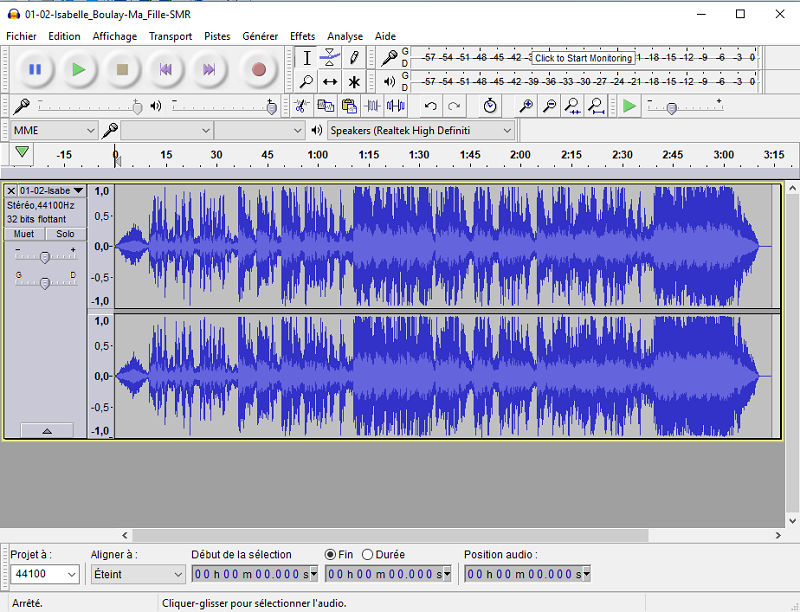The height and width of the screenshot is (612, 800).
Task: Skip to end of track
Action: tap(209, 69)
